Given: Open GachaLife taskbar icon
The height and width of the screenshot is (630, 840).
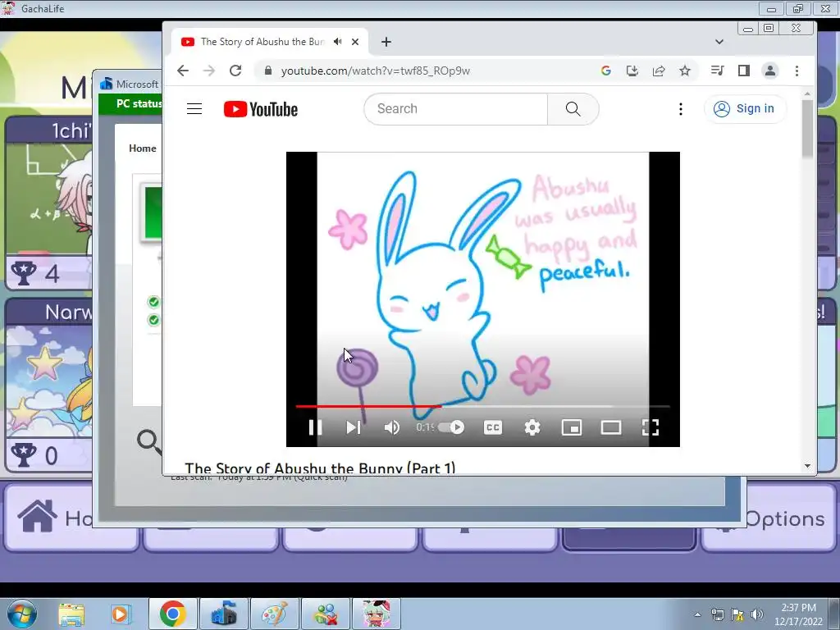Looking at the screenshot, I should point(376,614).
